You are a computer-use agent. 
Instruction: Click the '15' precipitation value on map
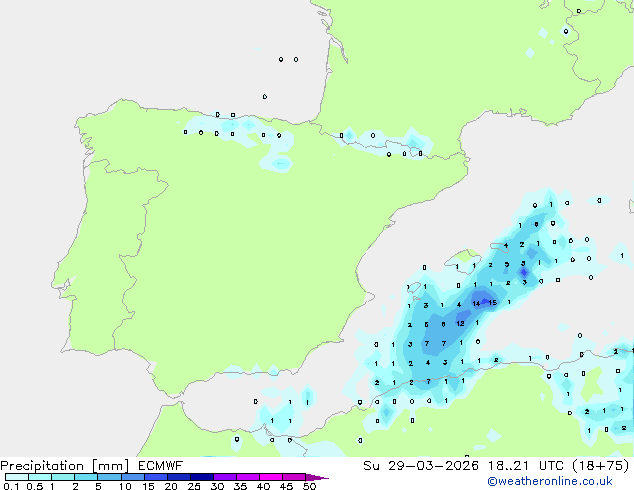pyautogui.click(x=492, y=302)
